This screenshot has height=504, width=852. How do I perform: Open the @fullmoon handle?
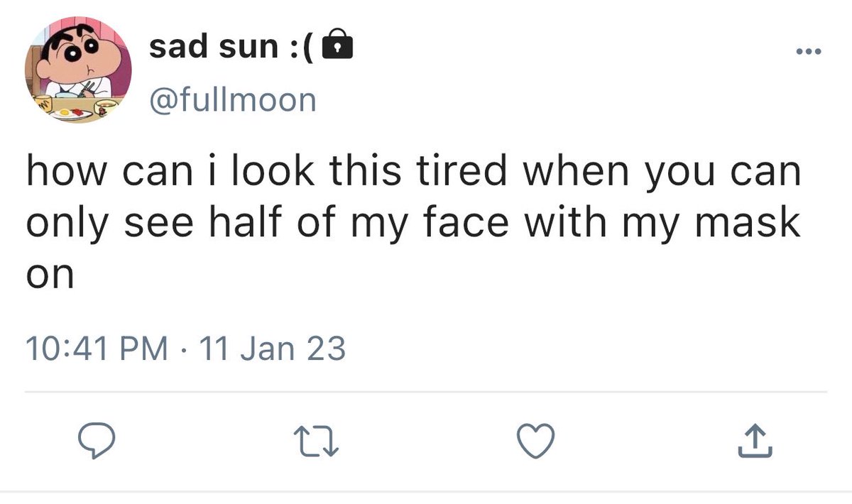233,100
